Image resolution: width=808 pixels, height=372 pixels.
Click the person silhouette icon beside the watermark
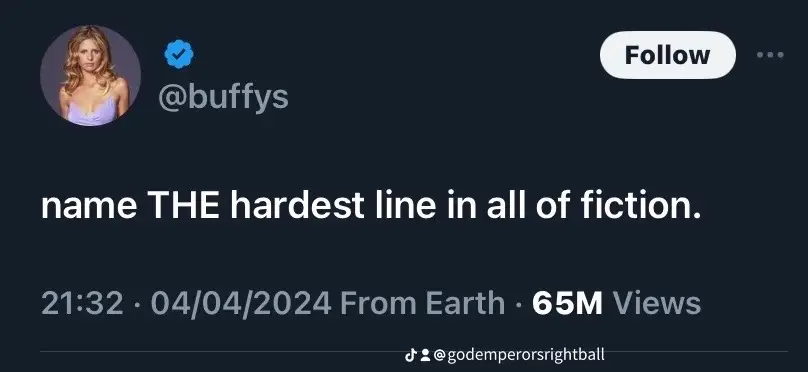point(425,355)
